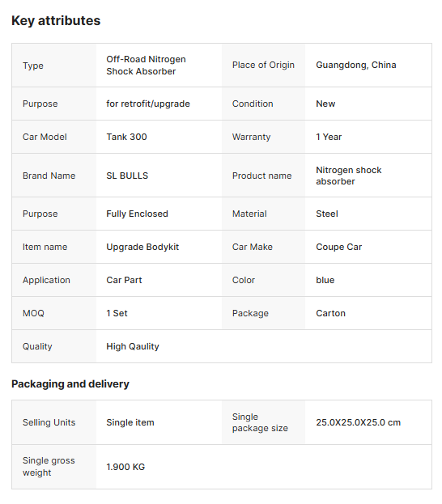Click the Coupe Car value
This screenshot has width=442, height=504.
[338, 248]
